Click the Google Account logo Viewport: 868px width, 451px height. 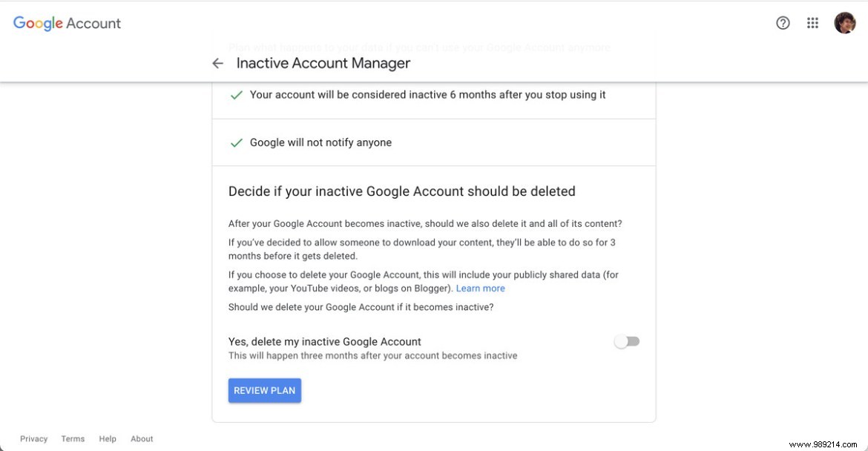66,23
